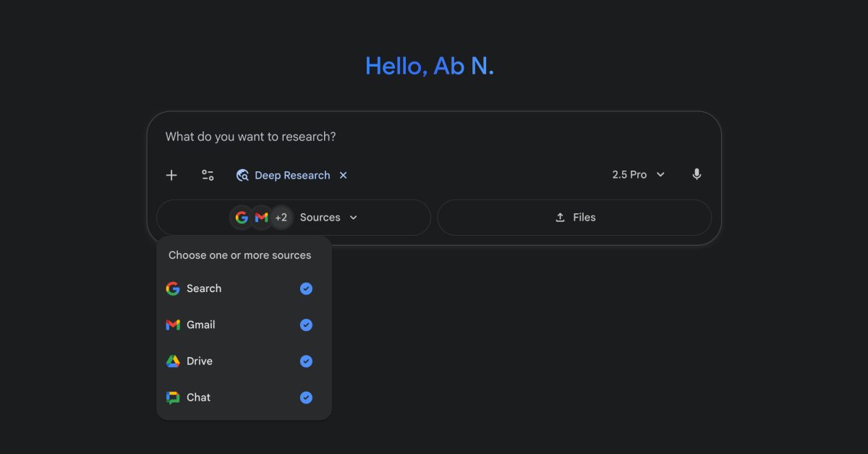Click the Deep Research icon in the chip
This screenshot has height=454, width=868.
[x=242, y=175]
